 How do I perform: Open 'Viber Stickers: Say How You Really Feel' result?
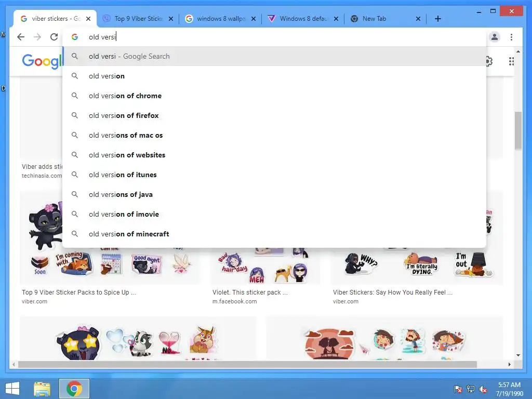coord(393,292)
